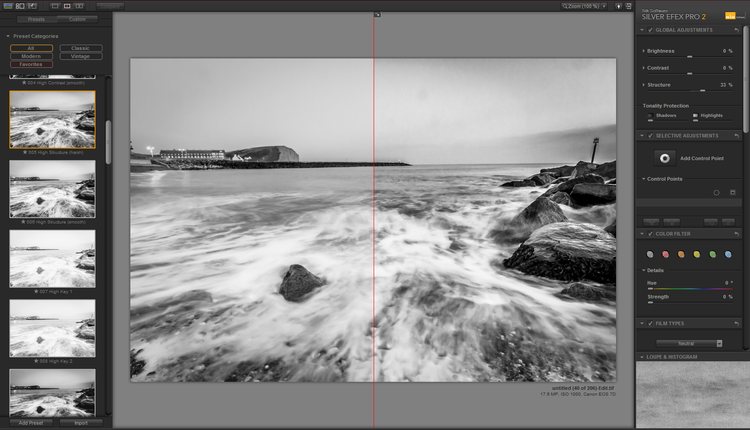This screenshot has height=430, width=750.
Task: Switch to the Custom tab
Action: click(x=77, y=19)
